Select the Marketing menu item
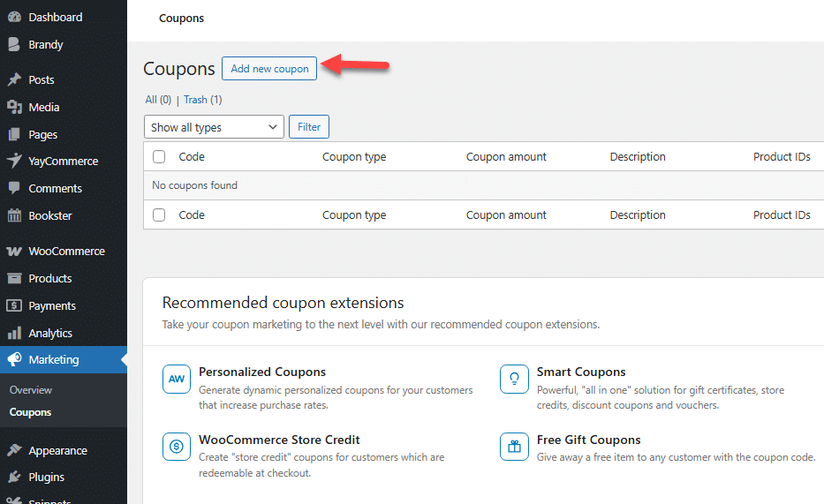The height and width of the screenshot is (504, 824). pyautogui.click(x=64, y=359)
